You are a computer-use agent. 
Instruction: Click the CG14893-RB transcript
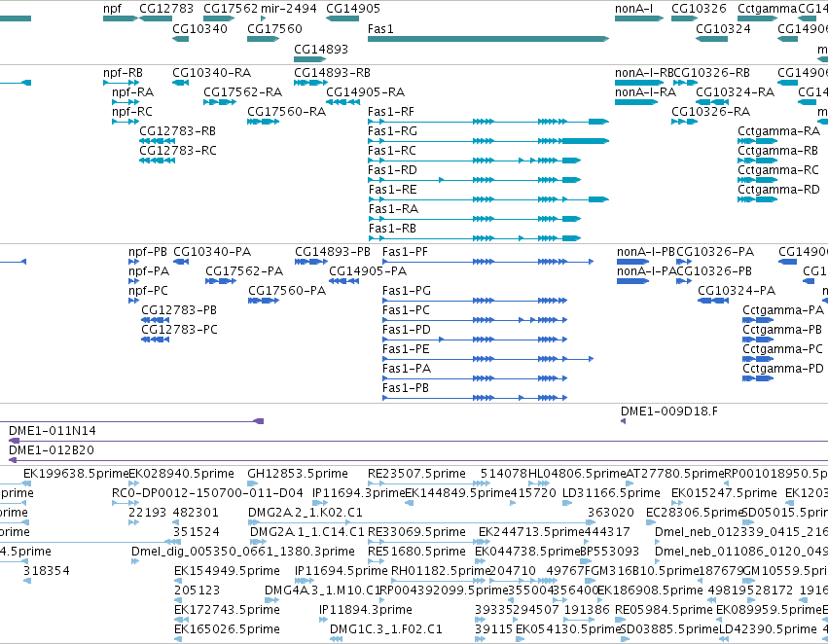pyautogui.click(x=311, y=83)
